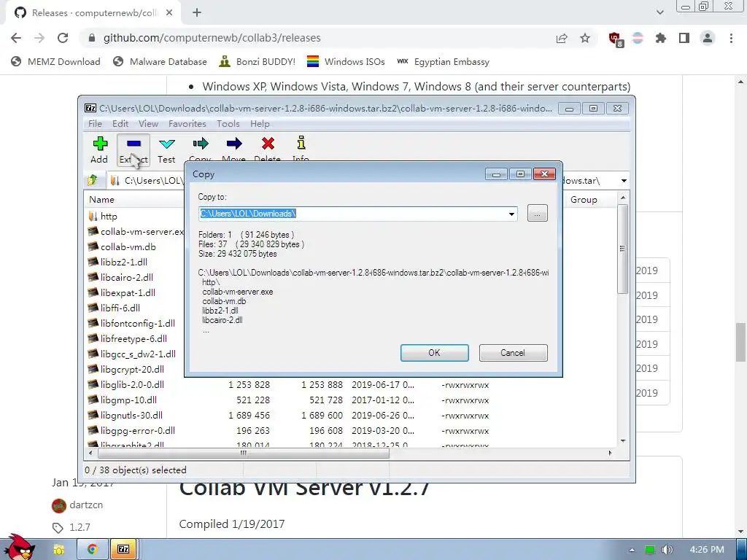
Task: Click the 7-Zip taskbar button
Action: [x=123, y=549]
